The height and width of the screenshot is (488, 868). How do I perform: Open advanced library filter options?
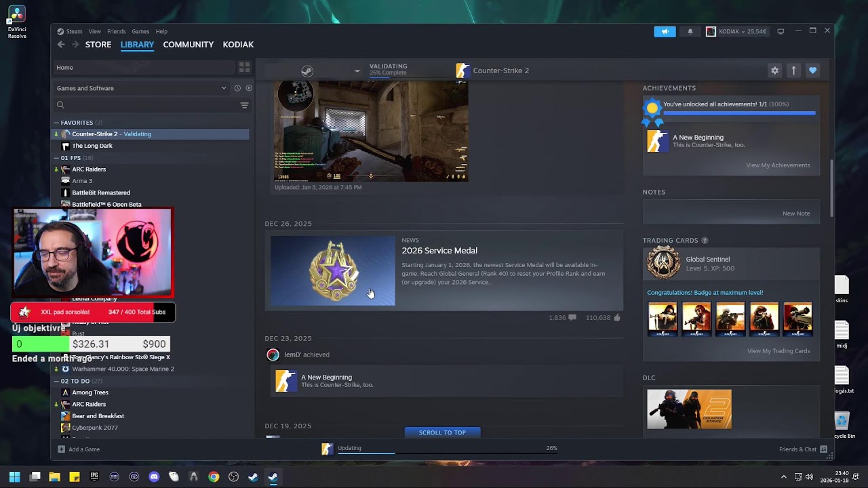click(244, 105)
